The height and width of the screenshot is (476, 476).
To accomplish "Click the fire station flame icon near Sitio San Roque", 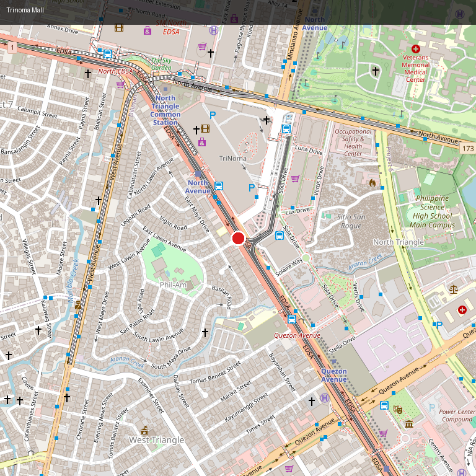I will 372,183.
